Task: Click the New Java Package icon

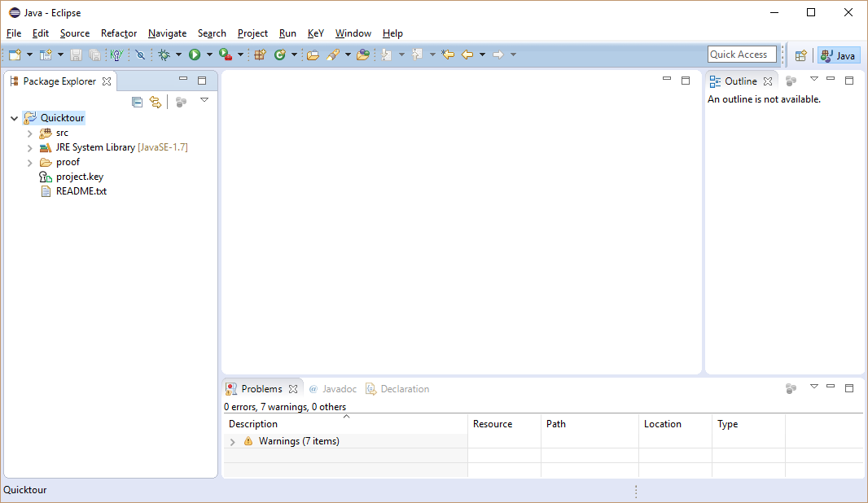Action: click(261, 55)
